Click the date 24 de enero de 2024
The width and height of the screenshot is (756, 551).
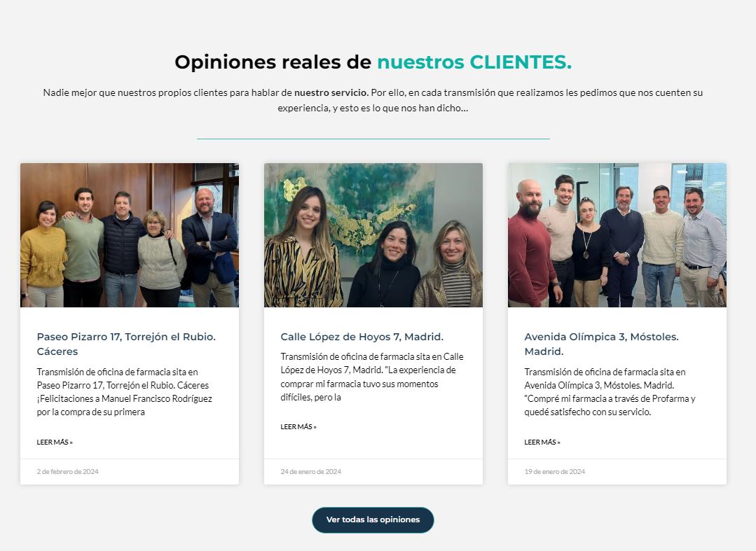(311, 471)
